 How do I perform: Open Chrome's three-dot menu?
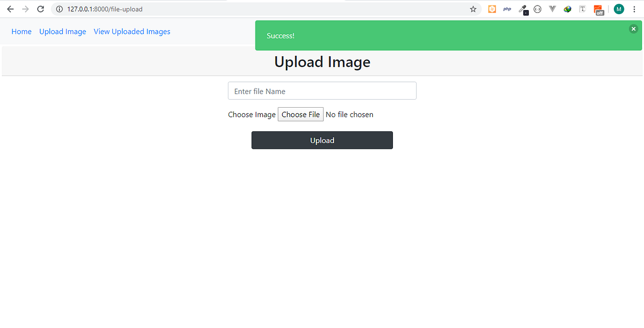pyautogui.click(x=634, y=9)
